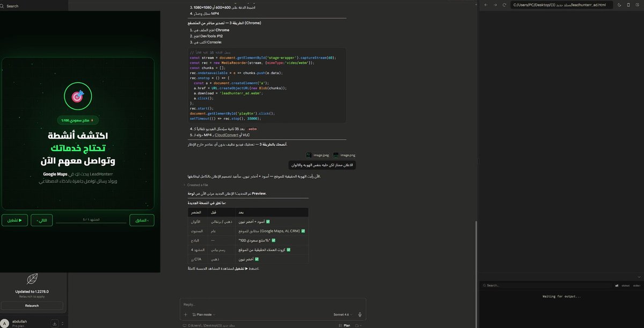Click the Plan item in the status bar

(x=346, y=325)
